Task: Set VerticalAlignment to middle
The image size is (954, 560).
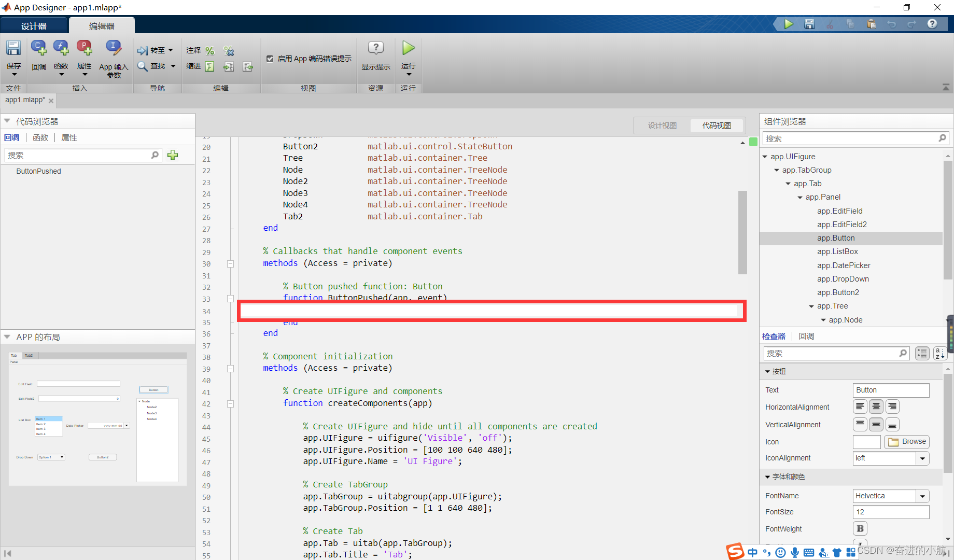Action: click(x=876, y=425)
